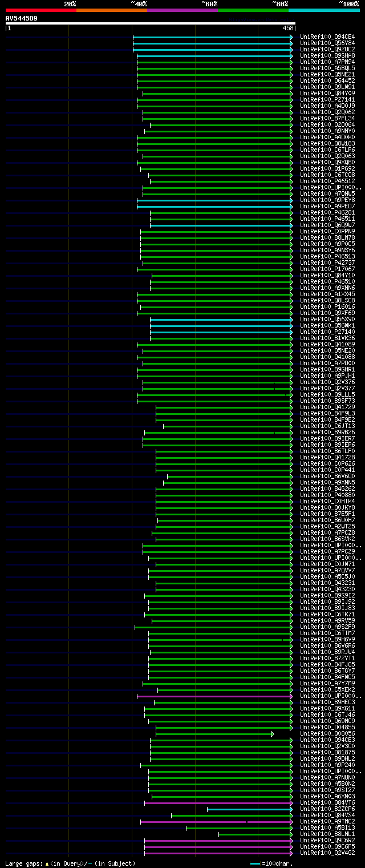This screenshot has height=868, width=365.
Task: Select the UniRef100_O64452 label
Action: pyautogui.click(x=327, y=81)
